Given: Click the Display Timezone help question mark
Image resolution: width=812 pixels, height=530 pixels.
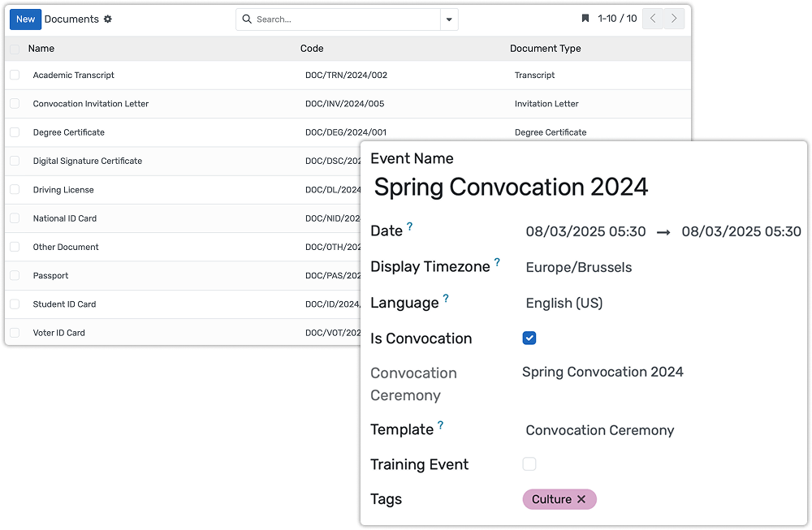Looking at the screenshot, I should [495, 261].
